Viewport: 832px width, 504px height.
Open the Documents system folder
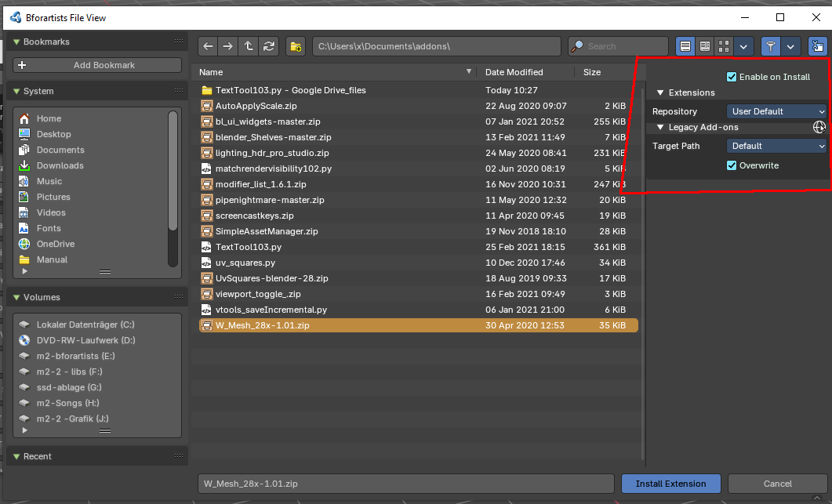(60, 150)
